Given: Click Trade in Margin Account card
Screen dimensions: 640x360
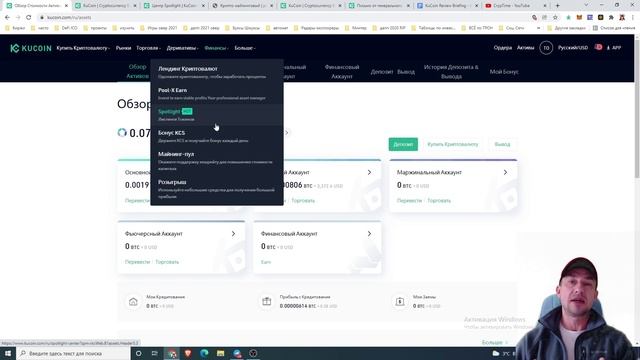Looking at the screenshot, I should tap(439, 200).
